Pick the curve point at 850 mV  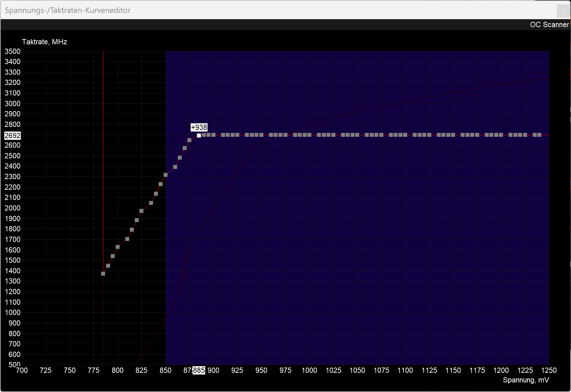[166, 175]
